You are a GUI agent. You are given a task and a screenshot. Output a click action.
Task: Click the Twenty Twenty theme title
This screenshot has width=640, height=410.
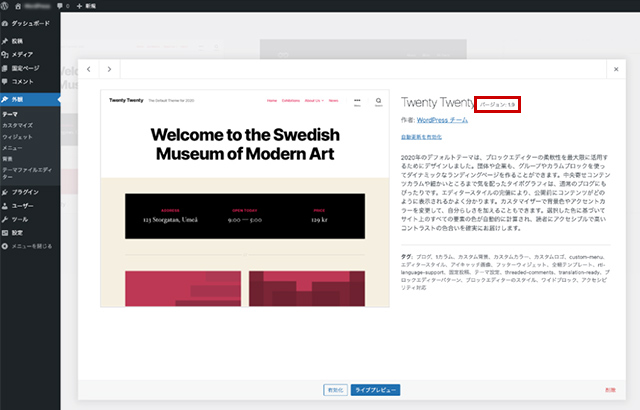[x=437, y=102]
